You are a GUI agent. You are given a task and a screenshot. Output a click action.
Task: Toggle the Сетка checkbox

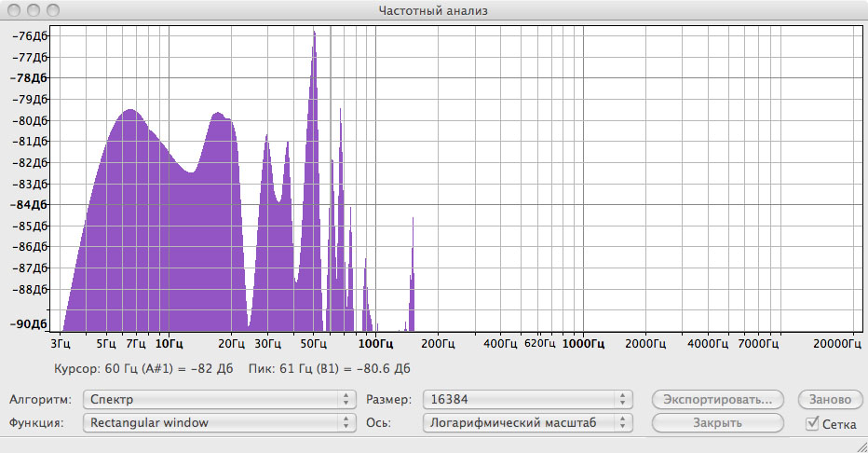click(812, 424)
